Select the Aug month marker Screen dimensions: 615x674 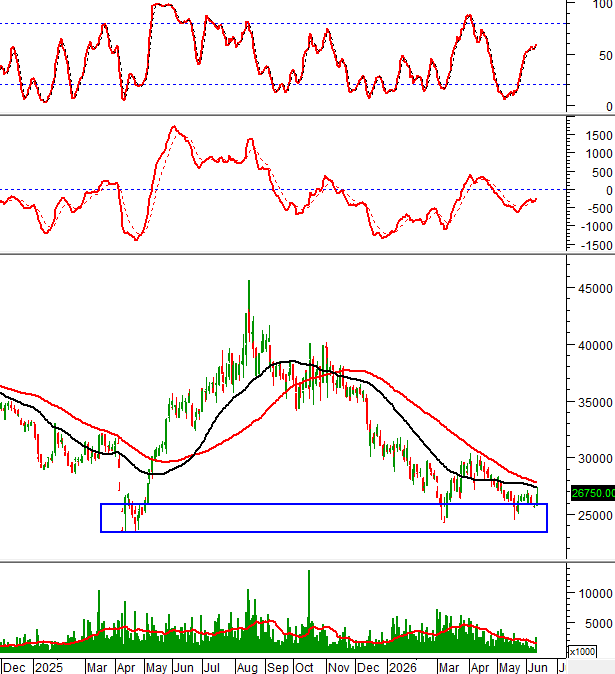click(x=247, y=668)
